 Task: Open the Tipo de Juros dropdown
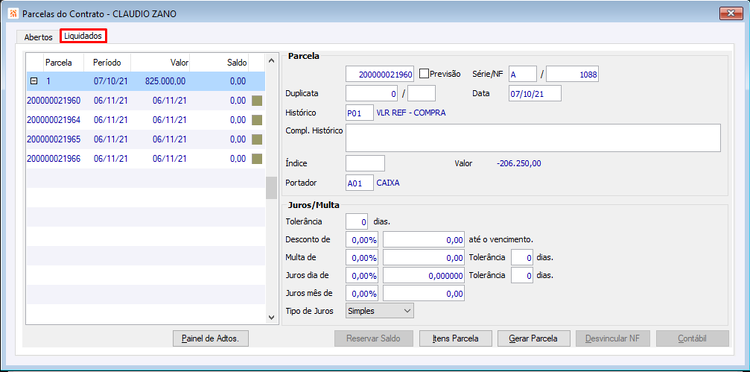click(x=379, y=311)
